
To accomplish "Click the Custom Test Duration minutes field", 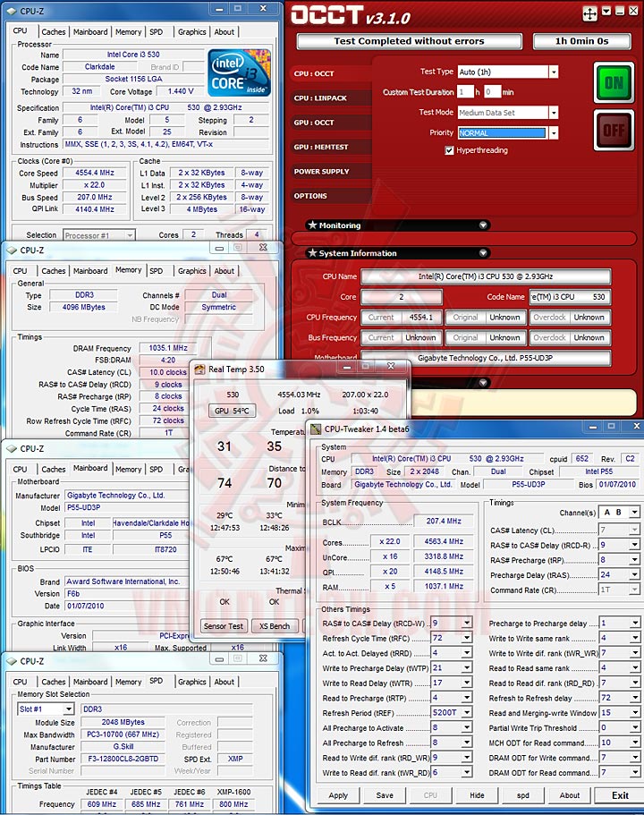I will (x=492, y=92).
